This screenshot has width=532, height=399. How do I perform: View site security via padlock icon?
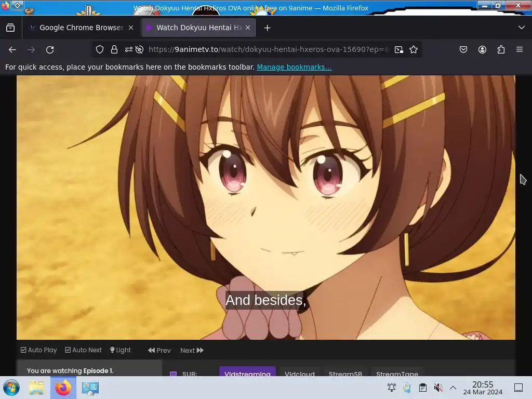pyautogui.click(x=114, y=49)
